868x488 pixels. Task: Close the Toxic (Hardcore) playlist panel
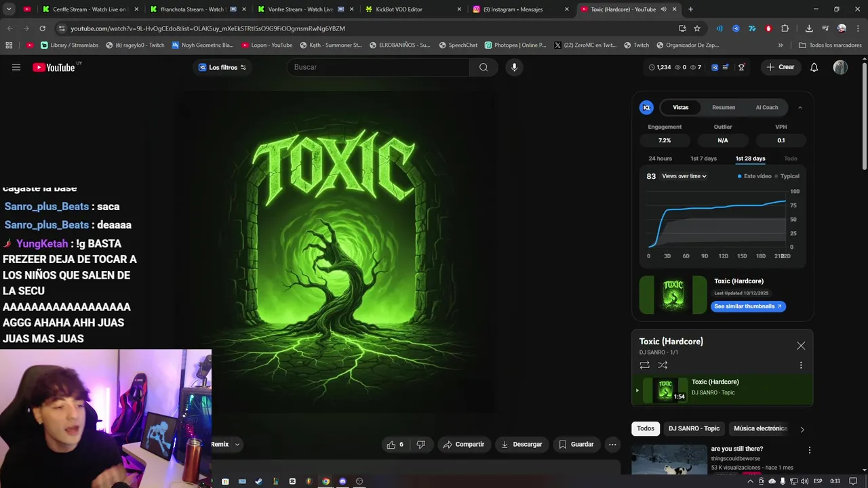coord(801,346)
